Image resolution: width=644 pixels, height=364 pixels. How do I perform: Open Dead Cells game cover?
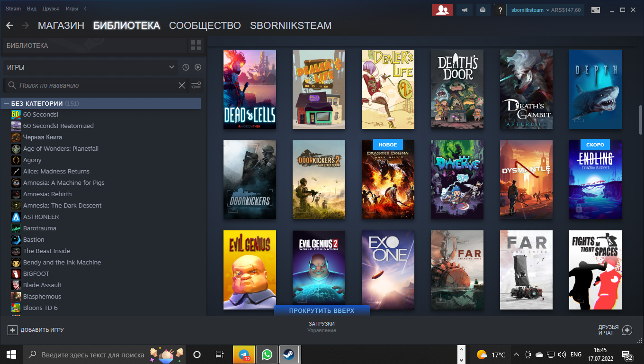[x=250, y=89]
